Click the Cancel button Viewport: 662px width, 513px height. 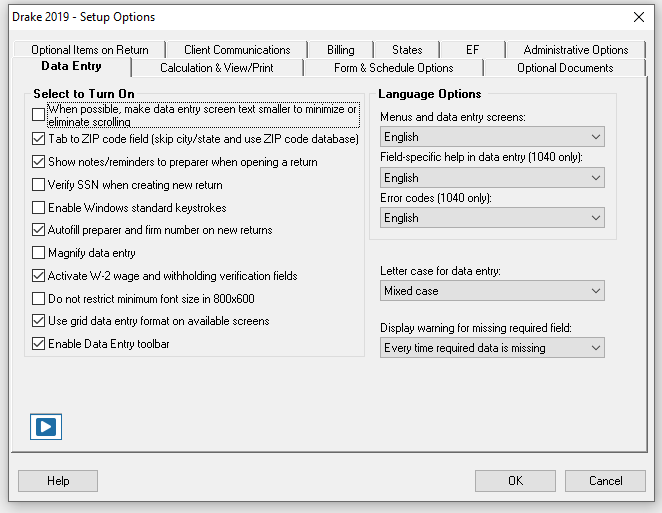tap(605, 481)
